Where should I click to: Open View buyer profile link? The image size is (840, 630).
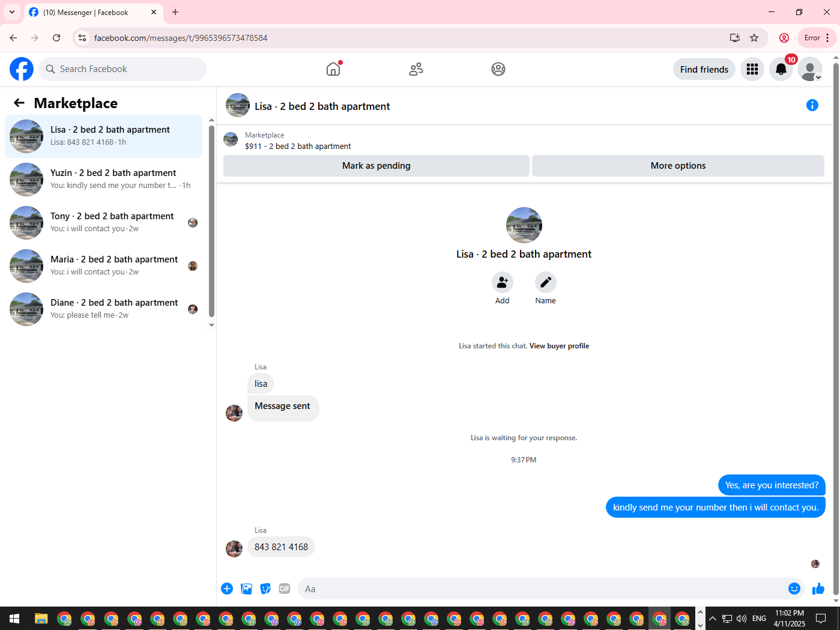click(x=559, y=346)
